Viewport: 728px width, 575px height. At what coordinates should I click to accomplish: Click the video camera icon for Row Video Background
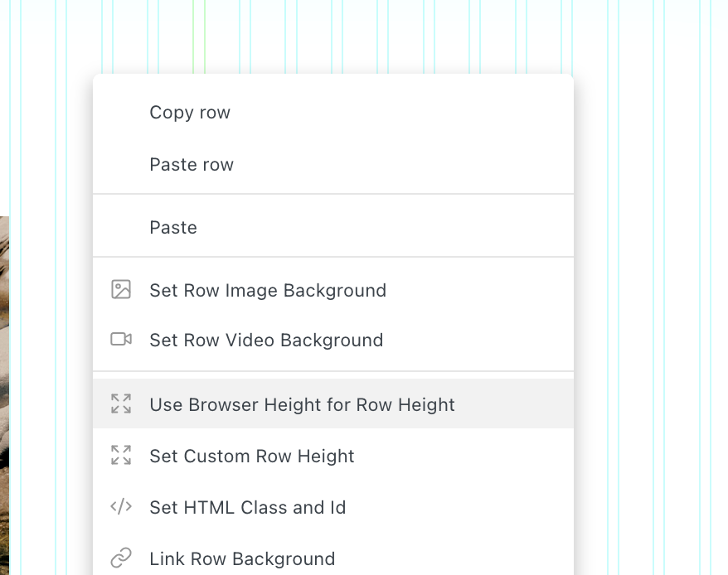click(x=121, y=339)
